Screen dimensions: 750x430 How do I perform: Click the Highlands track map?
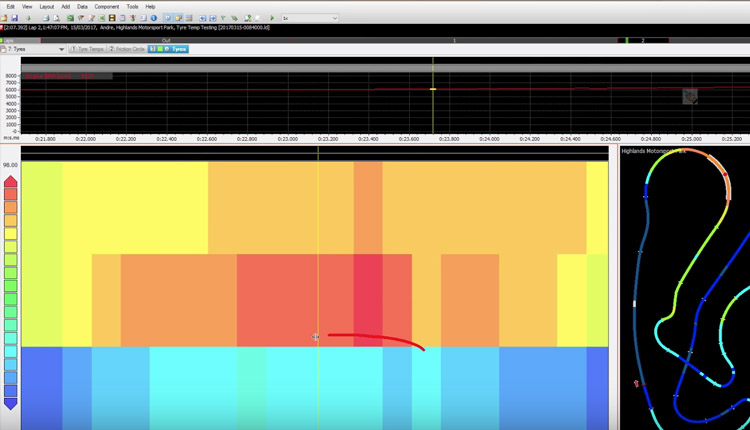coord(683,290)
